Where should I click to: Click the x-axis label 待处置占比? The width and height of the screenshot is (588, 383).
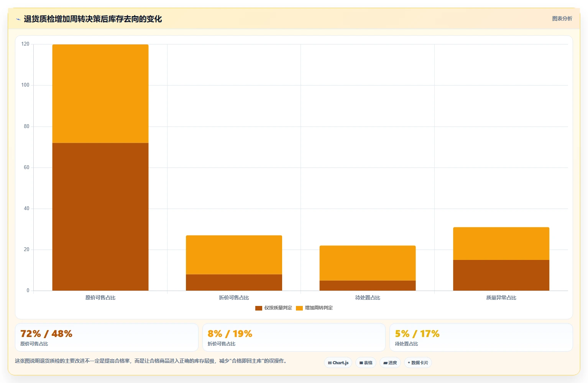pos(368,298)
